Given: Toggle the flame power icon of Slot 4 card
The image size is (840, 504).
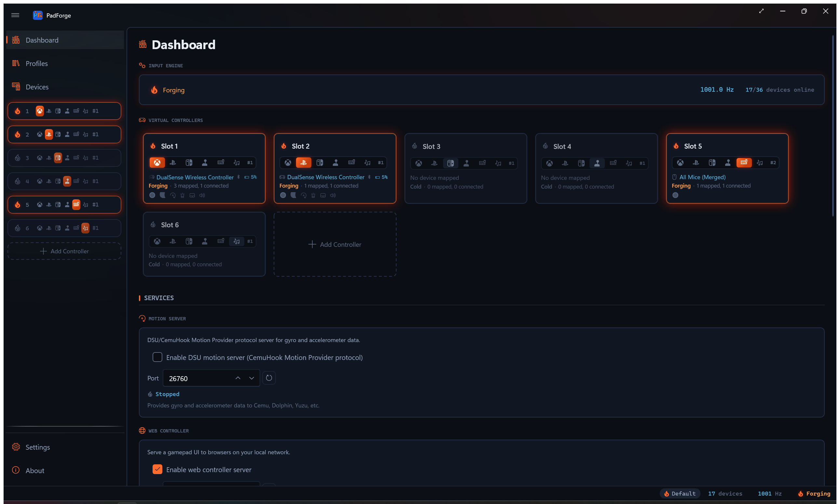Looking at the screenshot, I should pos(545,146).
